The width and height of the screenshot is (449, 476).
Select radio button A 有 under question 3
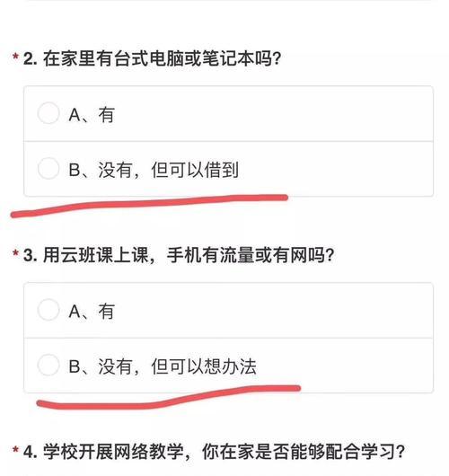48,310
